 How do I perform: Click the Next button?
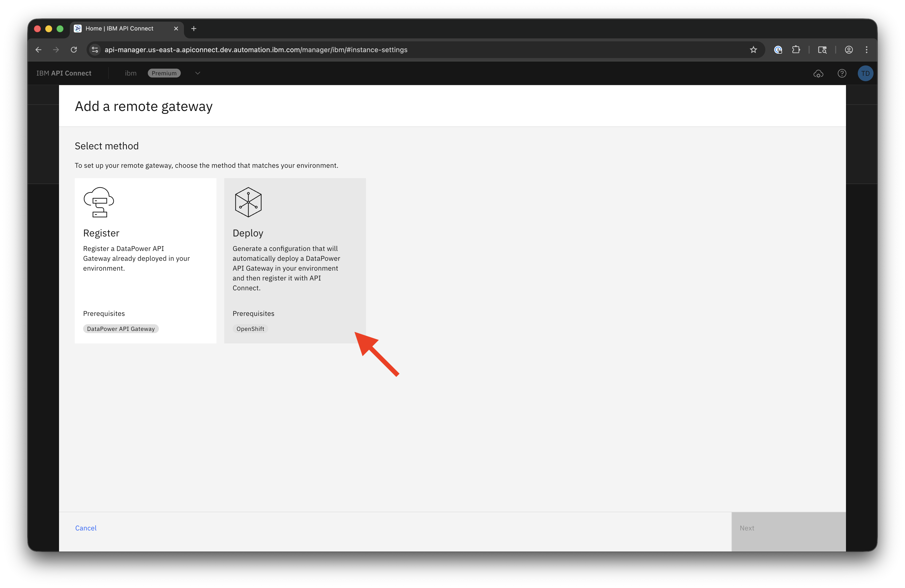[788, 531]
